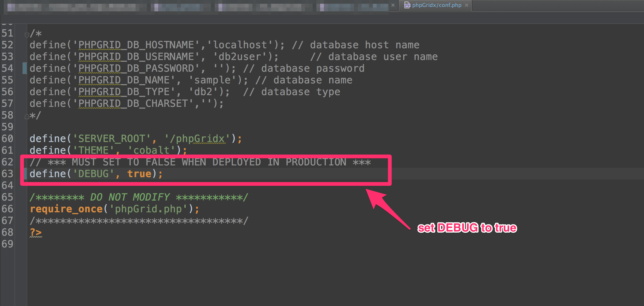Image resolution: width=644 pixels, height=306 pixels.
Task: Click the 'localhost' hostname value
Action: pyautogui.click(x=240, y=45)
